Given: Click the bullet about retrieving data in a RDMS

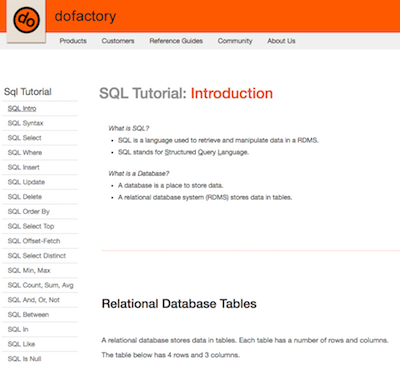Looking at the screenshot, I should (x=218, y=140).
